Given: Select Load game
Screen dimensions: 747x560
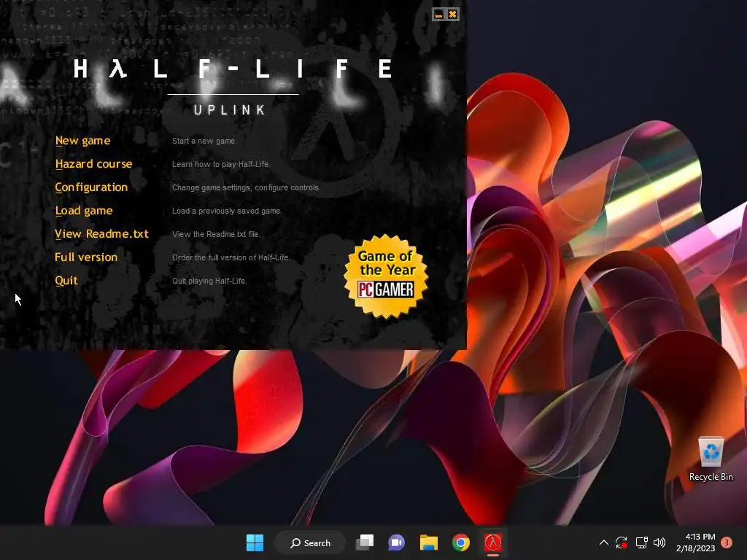Looking at the screenshot, I should [84, 211].
